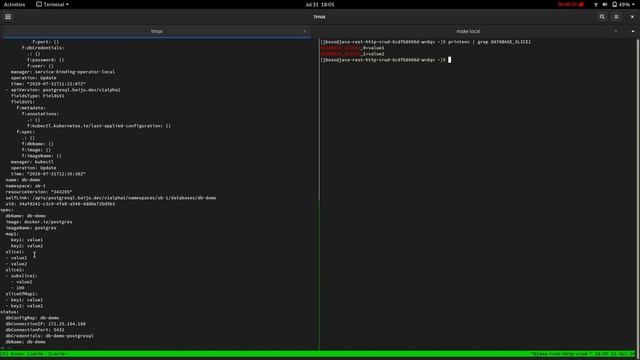Screen dimensions: 640x360
Task: Click the manager: service-binding-operator-local line
Action: pos(63,72)
